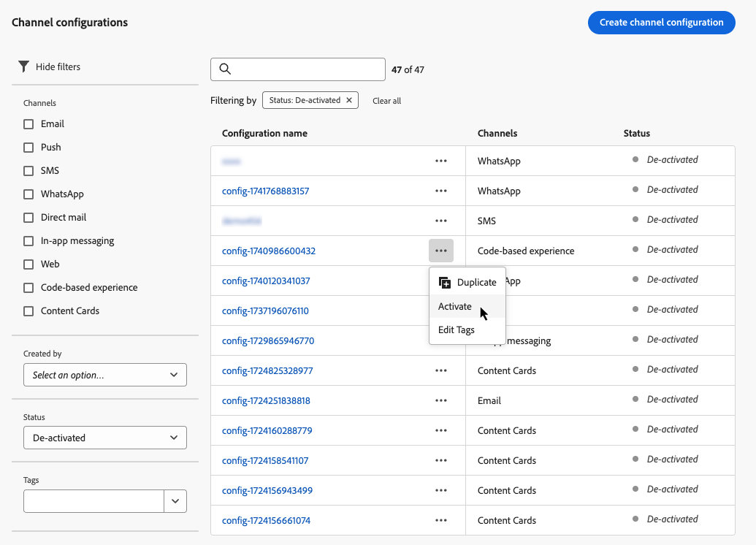Expand the Tags dropdown arrow
756x545 pixels.
point(175,501)
